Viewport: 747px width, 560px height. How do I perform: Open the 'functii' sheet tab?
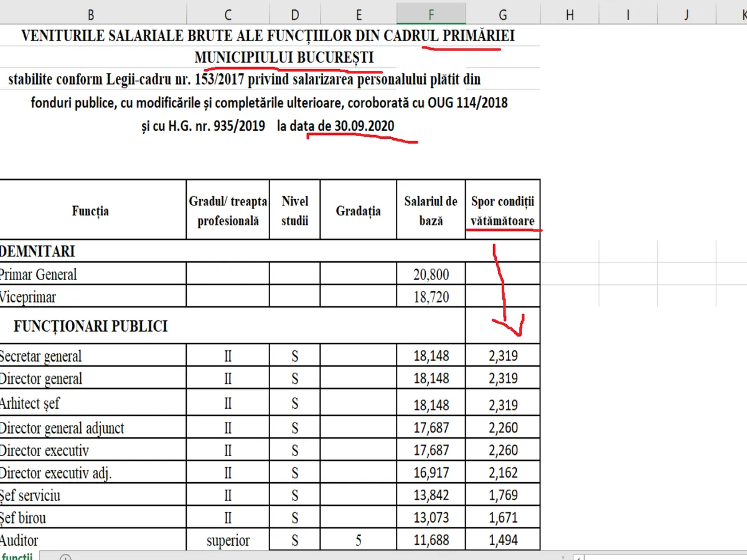(x=17, y=556)
